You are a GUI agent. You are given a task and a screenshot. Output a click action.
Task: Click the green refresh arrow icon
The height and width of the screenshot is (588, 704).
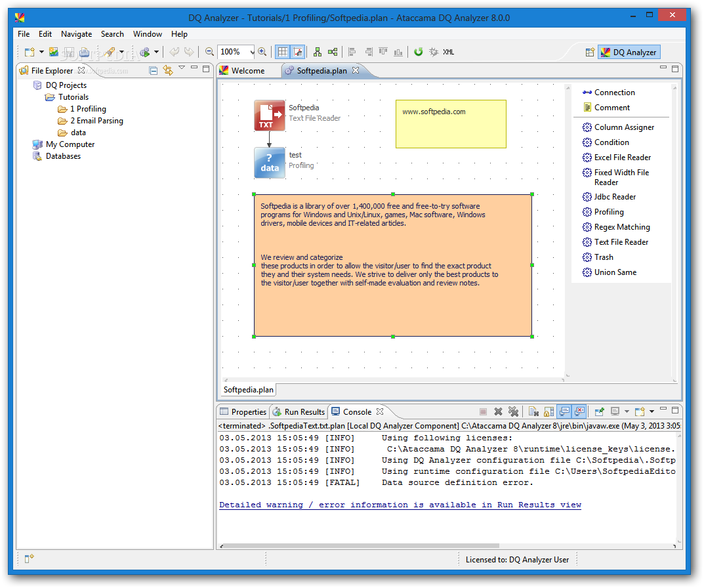coord(419,52)
